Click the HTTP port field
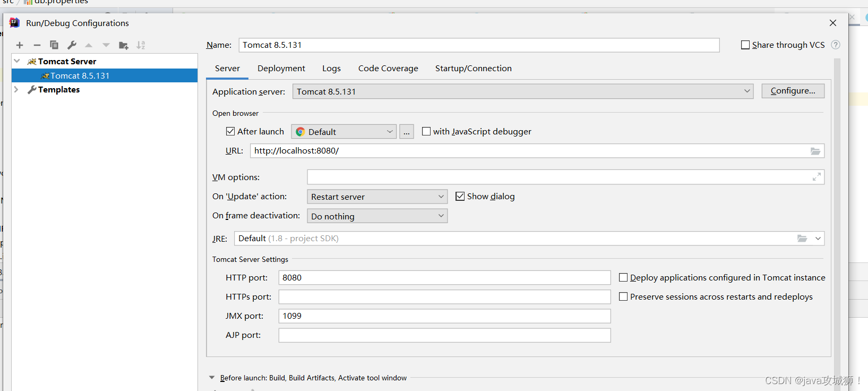The height and width of the screenshot is (391, 868). coord(445,278)
